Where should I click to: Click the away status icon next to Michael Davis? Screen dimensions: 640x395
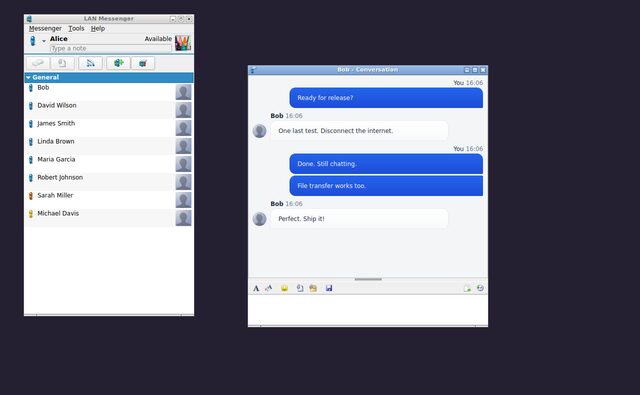31,213
